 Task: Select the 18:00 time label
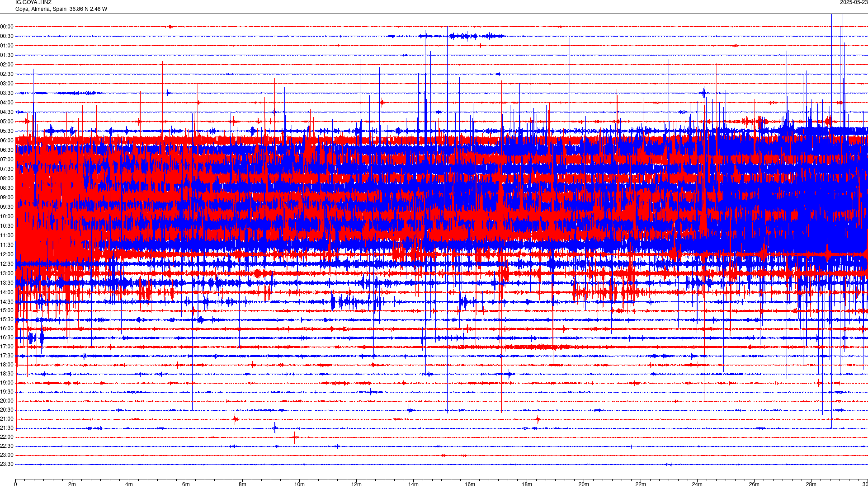click(x=7, y=365)
